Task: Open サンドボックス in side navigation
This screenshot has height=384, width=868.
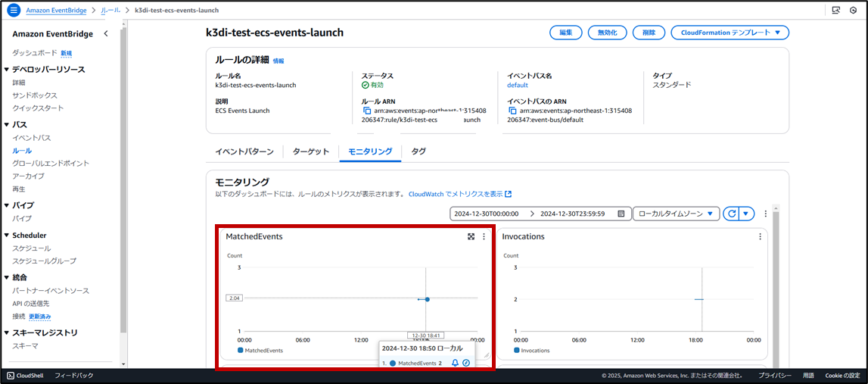Action: [35, 95]
